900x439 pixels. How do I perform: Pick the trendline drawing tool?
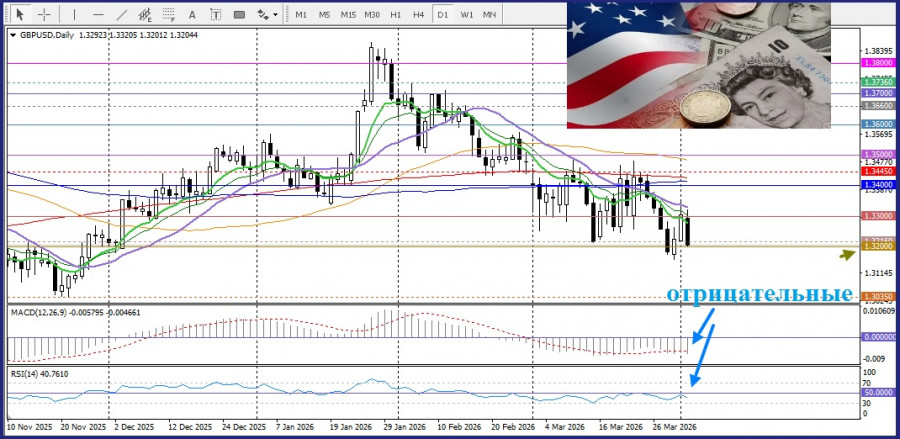click(122, 14)
